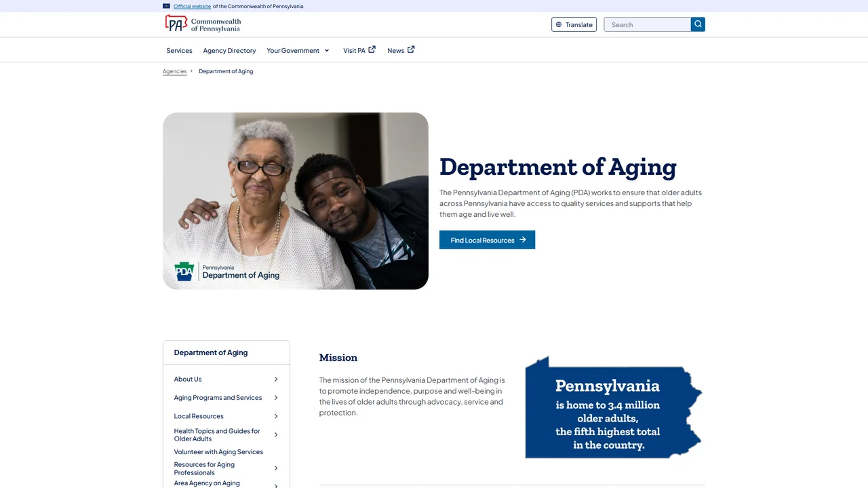
Task: Open the About Us sidebar link
Action: pyautogui.click(x=188, y=379)
